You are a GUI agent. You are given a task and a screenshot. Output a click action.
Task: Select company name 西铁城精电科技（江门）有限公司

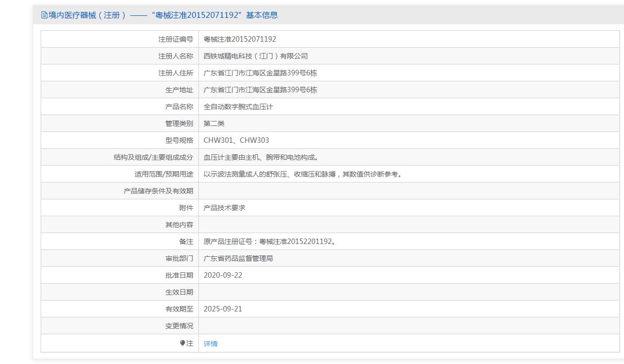click(256, 56)
